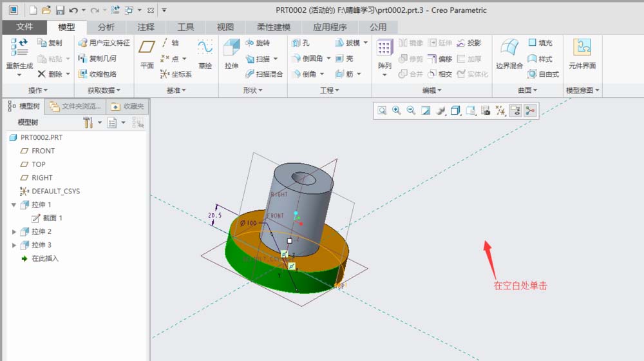This screenshot has height=361, width=644.
Task: Expand the 拉伸 2 tree node
Action: point(14,232)
